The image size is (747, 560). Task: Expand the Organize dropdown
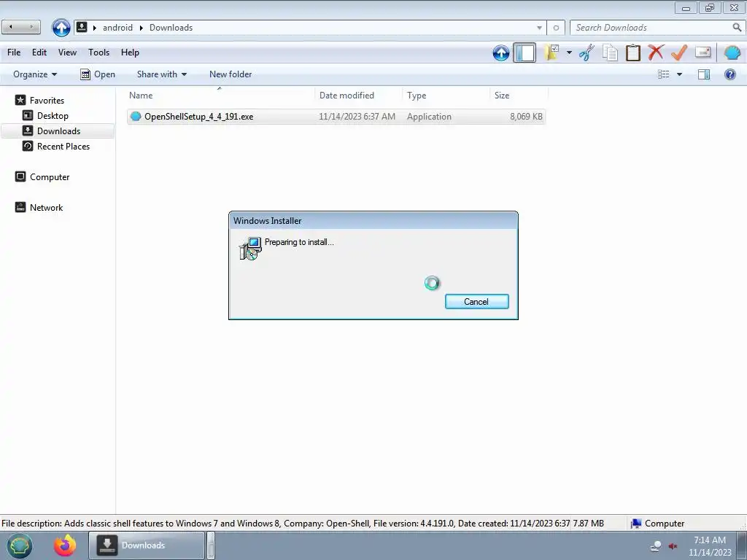(x=35, y=74)
